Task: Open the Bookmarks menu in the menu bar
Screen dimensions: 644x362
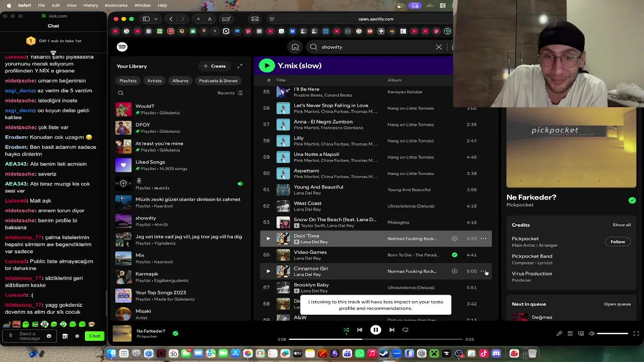Action: (x=116, y=5)
